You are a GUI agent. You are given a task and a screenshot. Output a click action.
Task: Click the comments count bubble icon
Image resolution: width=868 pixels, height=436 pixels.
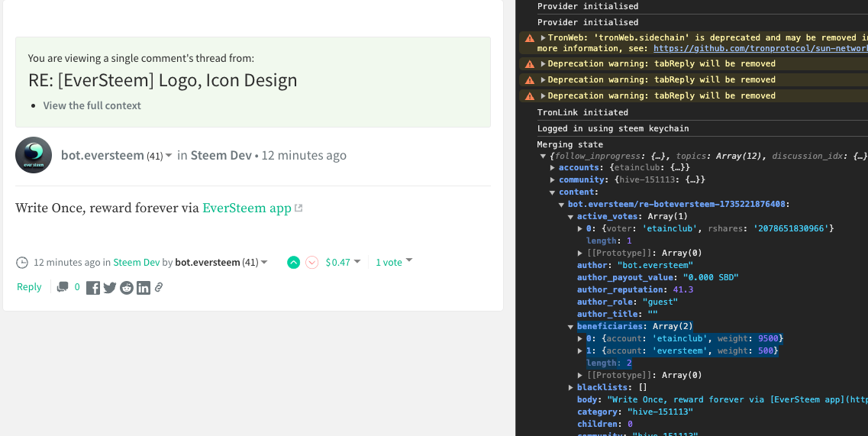pyautogui.click(x=63, y=287)
